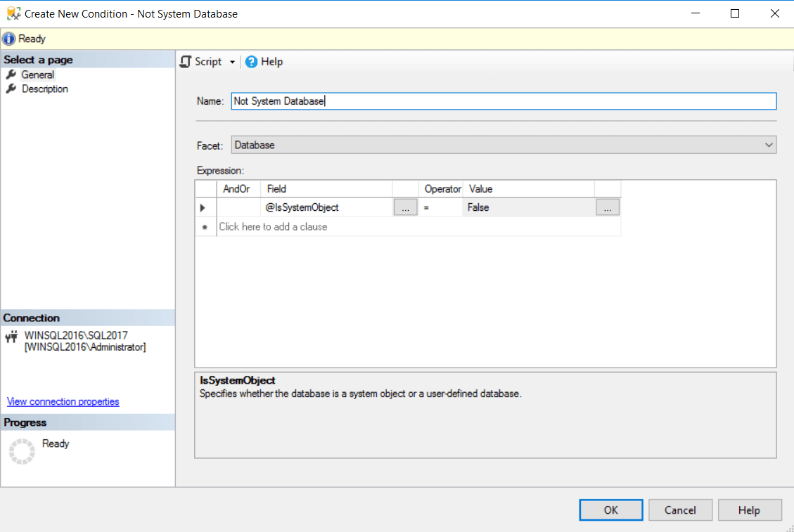Click the Value column header

tap(529, 189)
